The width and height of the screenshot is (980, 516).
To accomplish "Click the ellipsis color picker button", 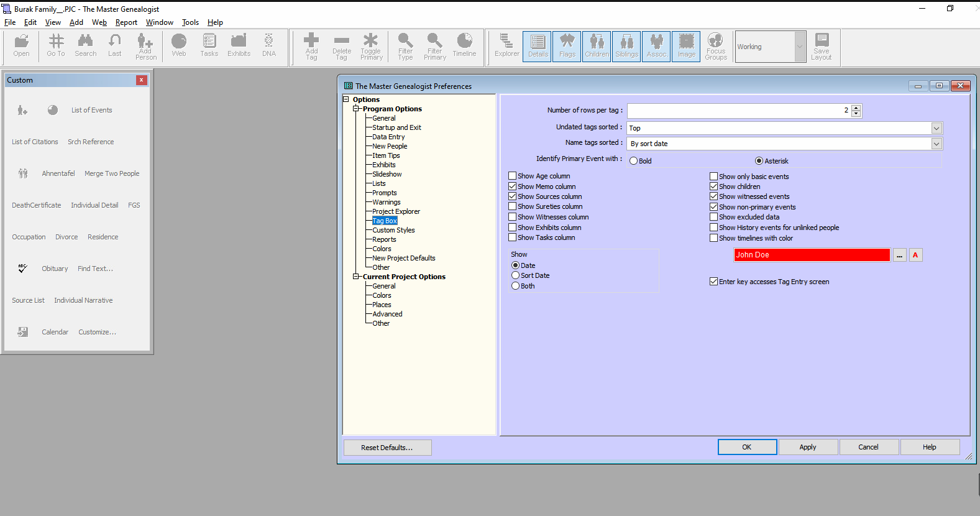I will (x=900, y=255).
